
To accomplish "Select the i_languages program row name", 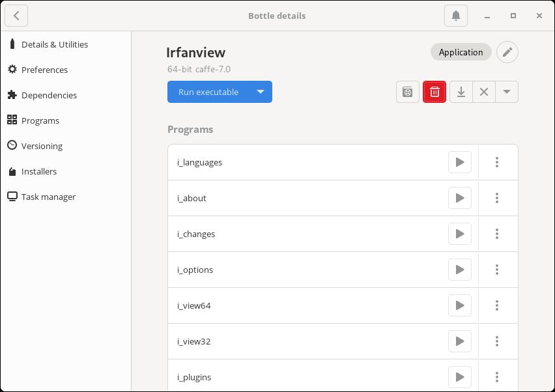I will (x=199, y=162).
